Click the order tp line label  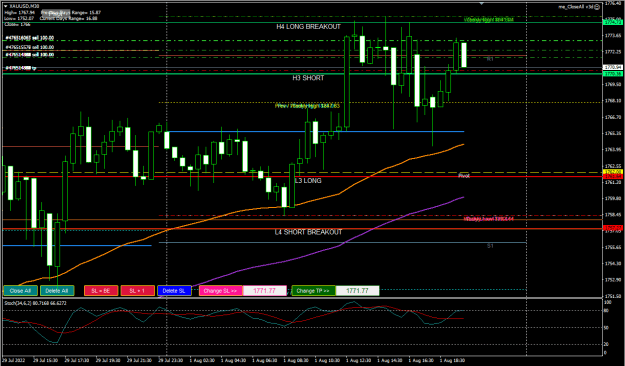[x=20, y=68]
